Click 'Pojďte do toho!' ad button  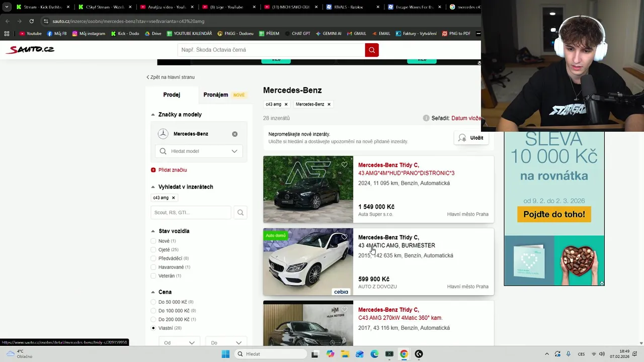click(554, 214)
